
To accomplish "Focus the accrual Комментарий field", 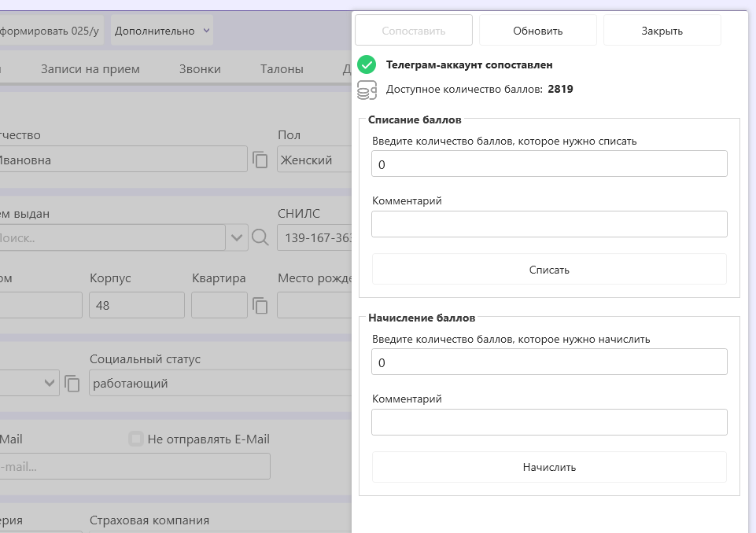I will click(x=549, y=422).
